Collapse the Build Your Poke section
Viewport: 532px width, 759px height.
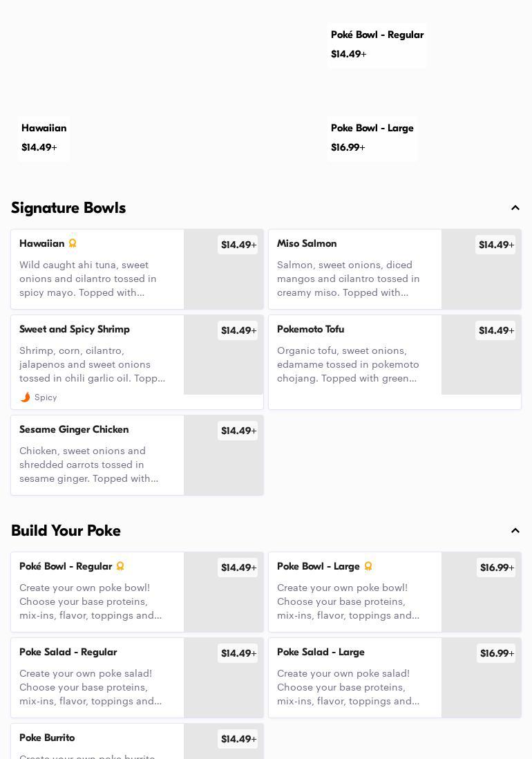[x=515, y=531]
